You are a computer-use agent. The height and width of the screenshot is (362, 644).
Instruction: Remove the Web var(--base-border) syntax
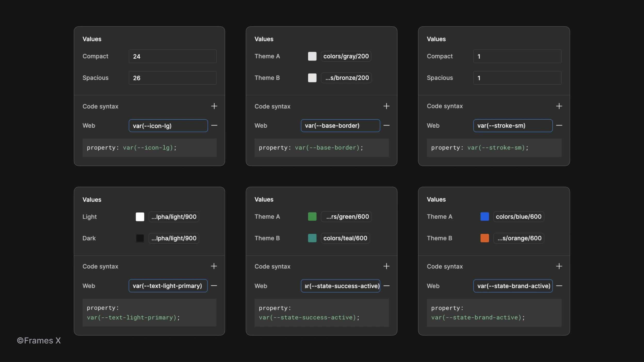pos(386,126)
